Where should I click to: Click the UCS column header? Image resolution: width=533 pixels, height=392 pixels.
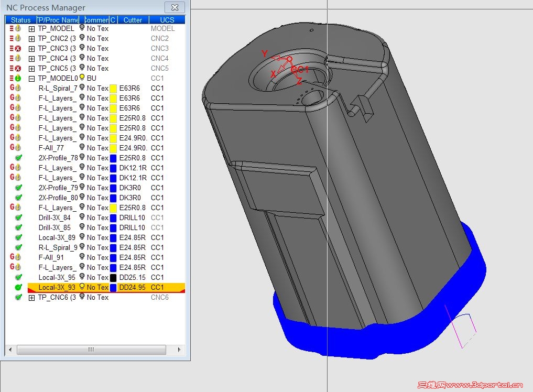tap(167, 20)
